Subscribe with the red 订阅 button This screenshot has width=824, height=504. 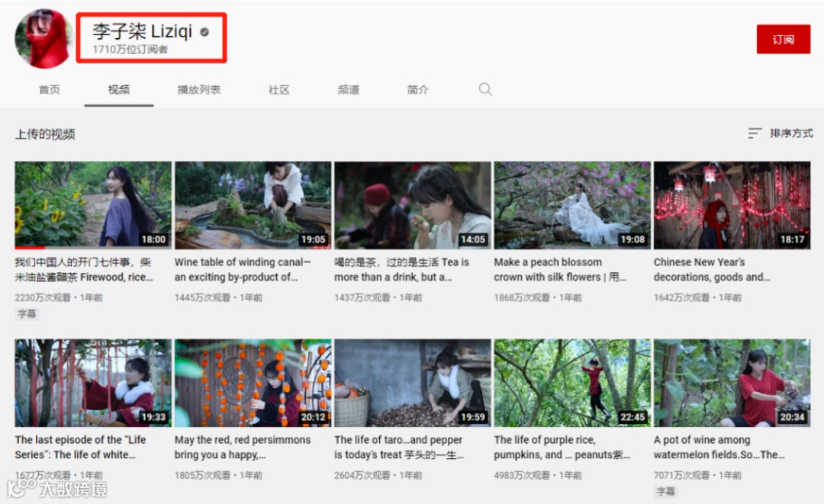(x=783, y=40)
